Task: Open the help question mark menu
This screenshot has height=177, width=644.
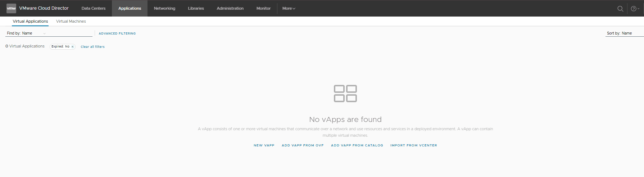Action: click(635, 9)
